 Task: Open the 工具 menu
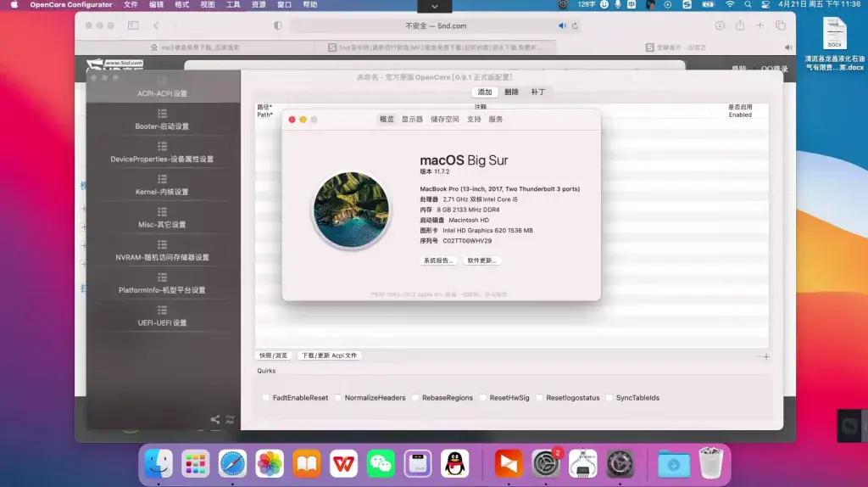pos(233,4)
